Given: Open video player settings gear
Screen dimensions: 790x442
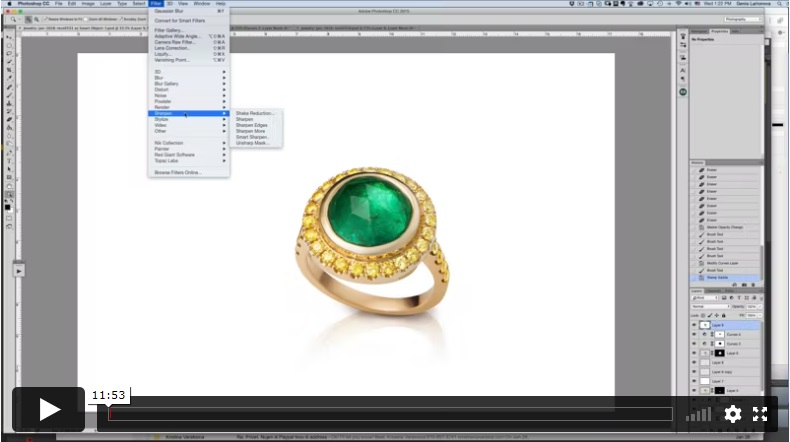Looking at the screenshot, I should point(733,414).
